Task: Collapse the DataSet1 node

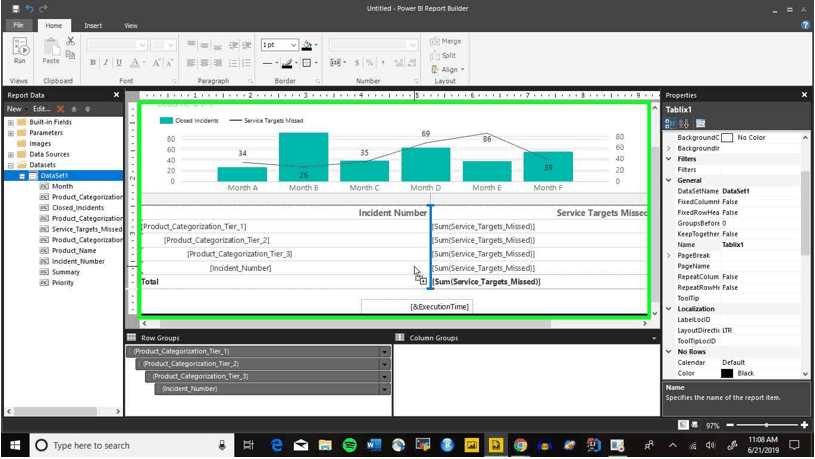Action: (x=22, y=176)
